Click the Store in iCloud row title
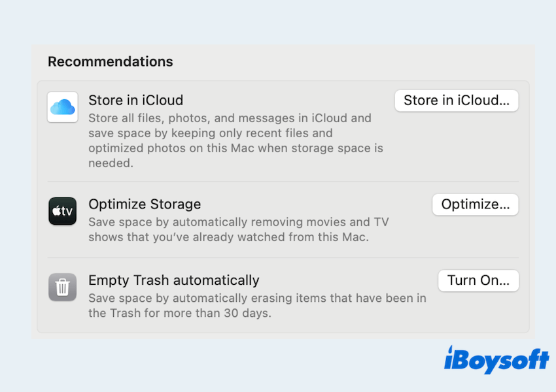This screenshot has width=556, height=392. pyautogui.click(x=135, y=100)
